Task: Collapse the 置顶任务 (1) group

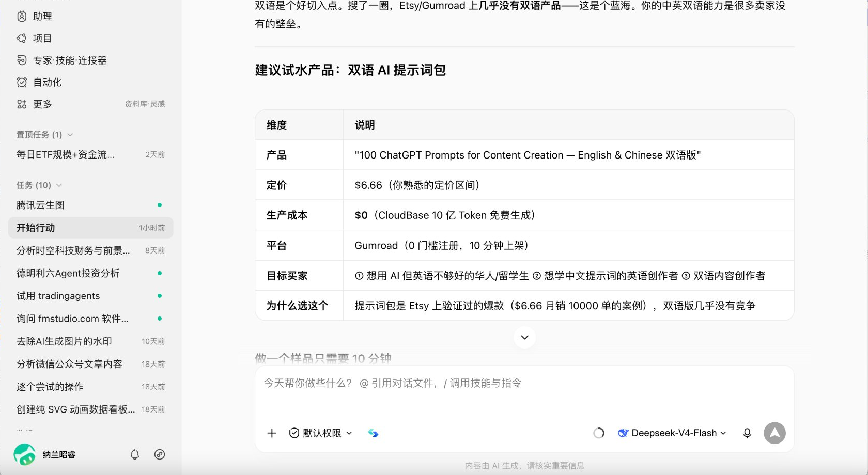Action: pyautogui.click(x=44, y=135)
